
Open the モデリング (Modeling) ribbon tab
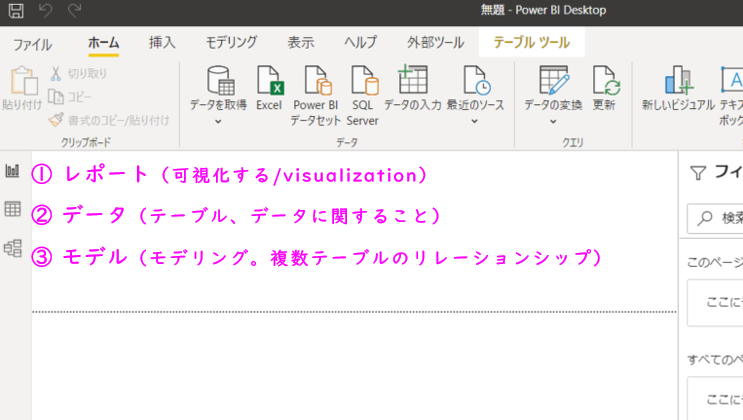[x=232, y=43]
